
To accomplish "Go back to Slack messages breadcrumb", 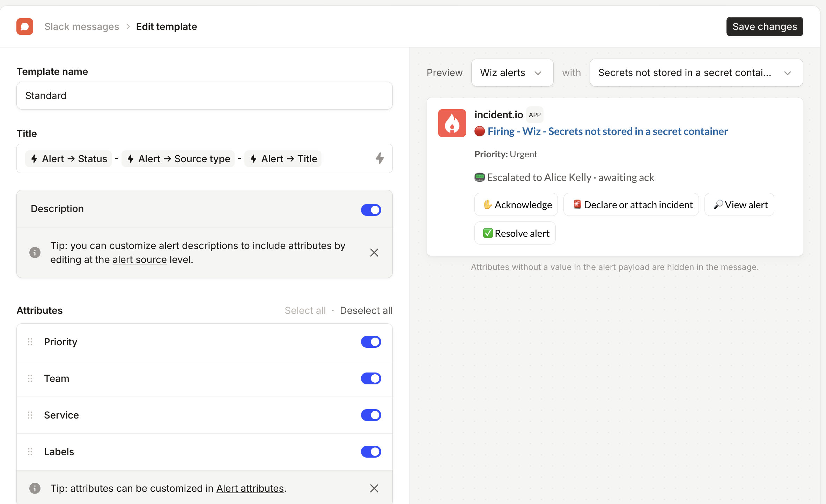I will tap(82, 27).
